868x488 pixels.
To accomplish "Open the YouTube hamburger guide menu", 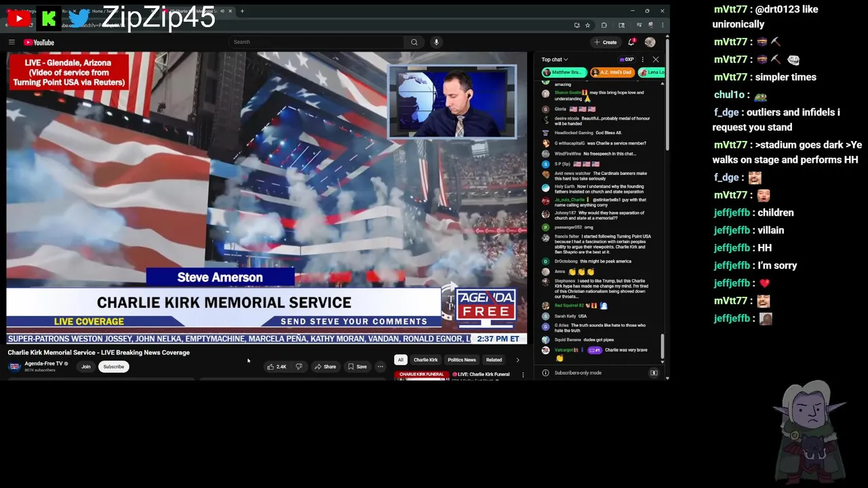I will pyautogui.click(x=12, y=42).
